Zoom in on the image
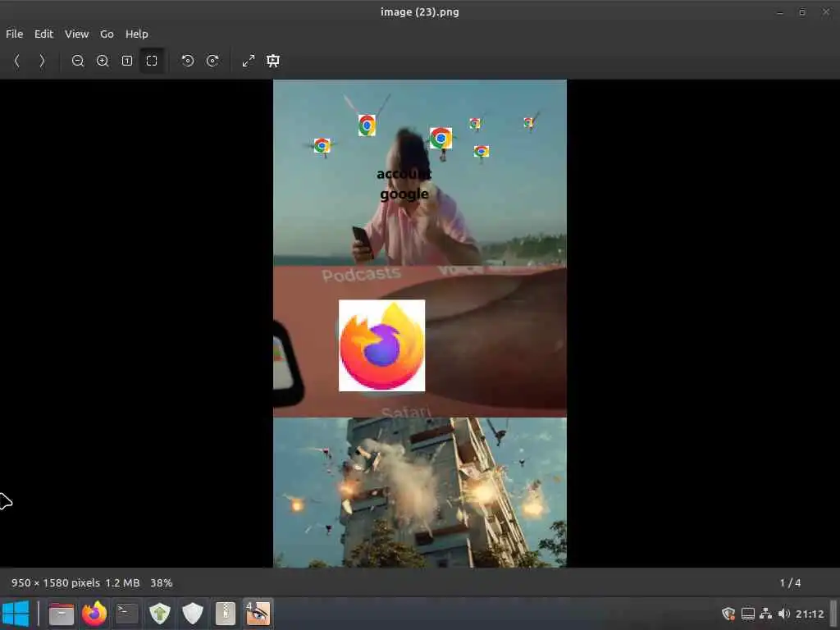The image size is (840, 630). point(103,61)
